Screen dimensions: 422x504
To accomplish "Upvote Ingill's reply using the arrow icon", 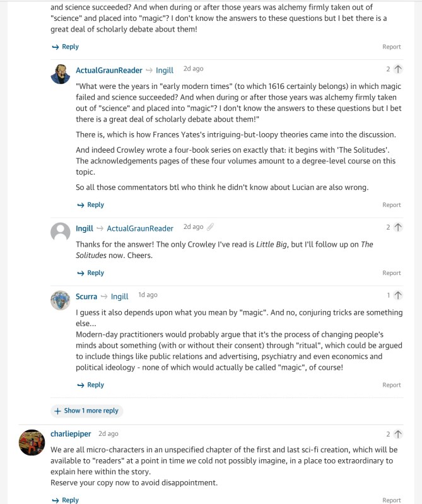I will pyautogui.click(x=398, y=227).
